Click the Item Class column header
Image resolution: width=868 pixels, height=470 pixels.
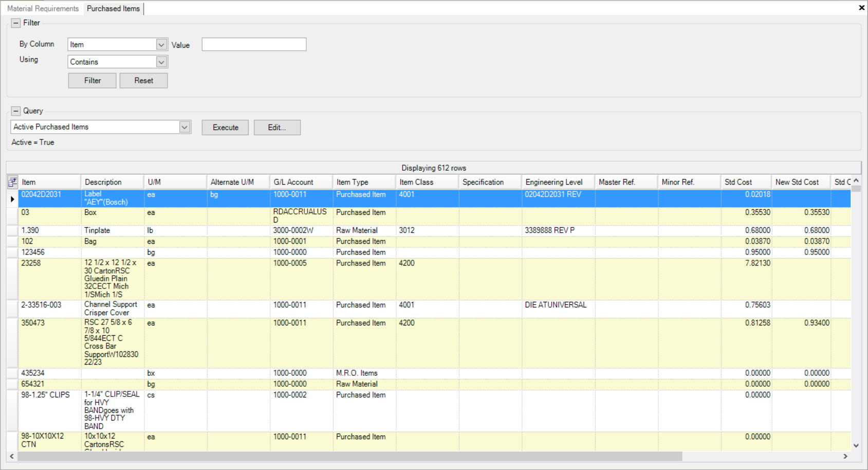427,182
